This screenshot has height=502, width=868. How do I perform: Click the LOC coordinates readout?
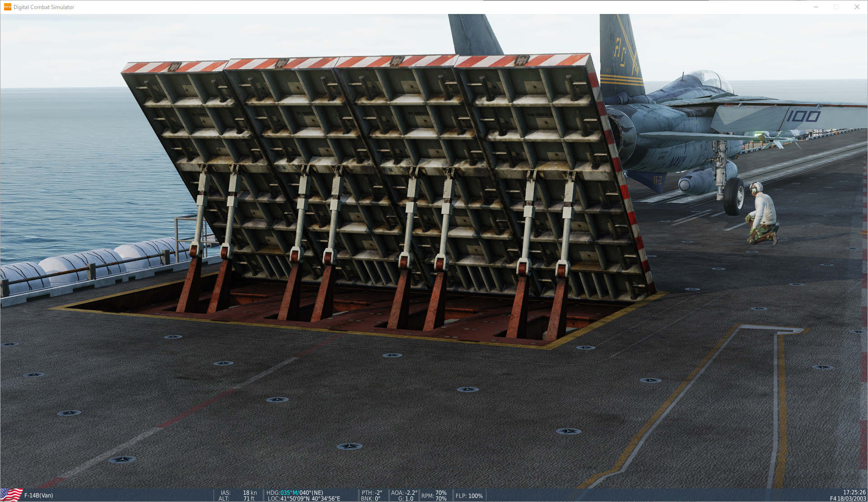pyautogui.click(x=304, y=498)
